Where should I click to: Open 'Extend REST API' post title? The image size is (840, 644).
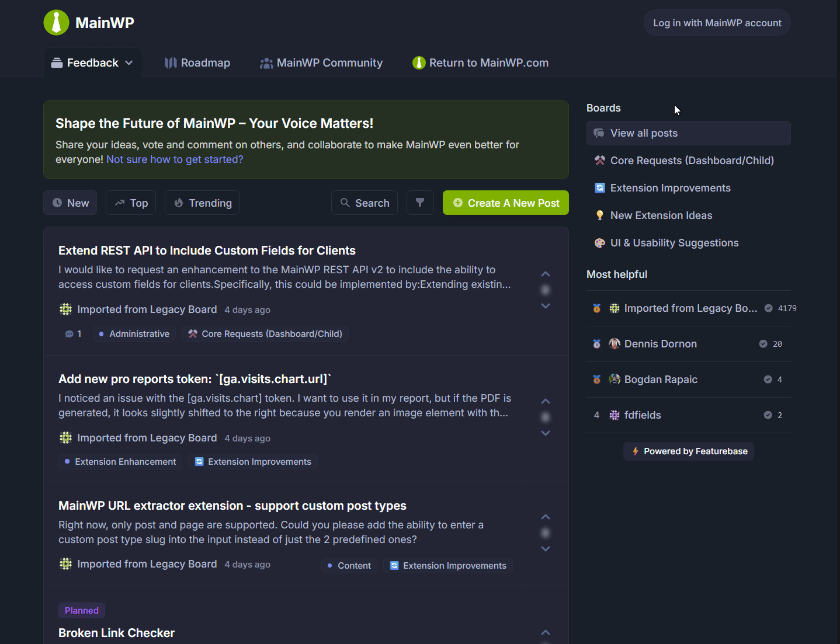(207, 250)
